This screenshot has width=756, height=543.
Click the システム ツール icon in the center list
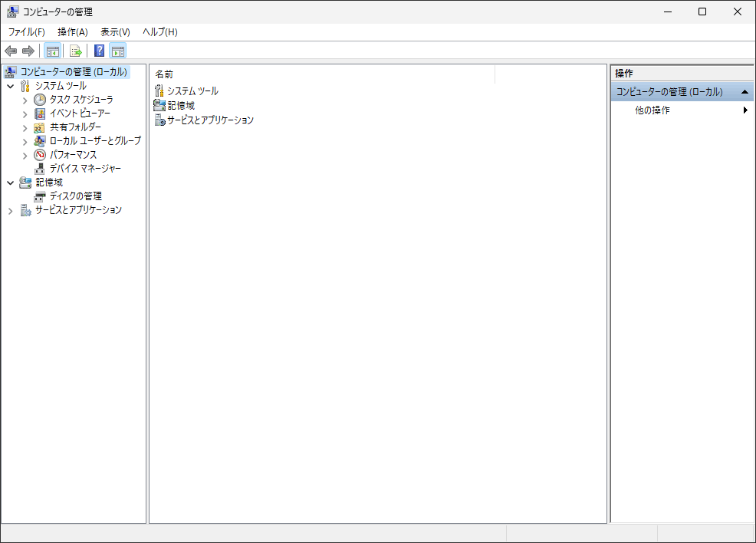click(x=159, y=90)
